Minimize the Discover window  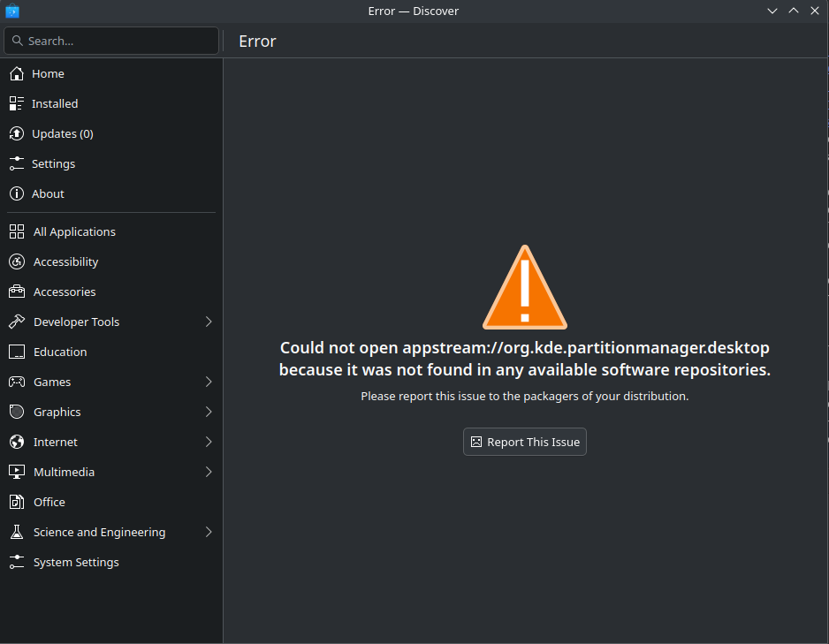(x=772, y=11)
